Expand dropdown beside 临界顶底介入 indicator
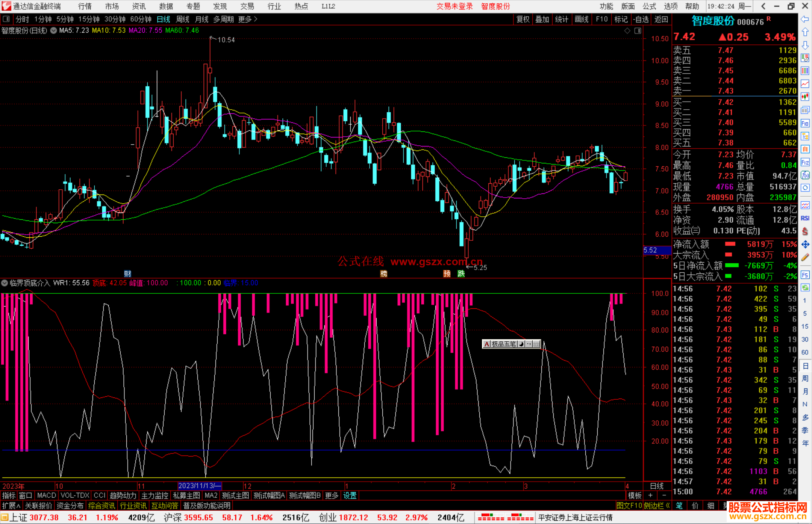 5,283
